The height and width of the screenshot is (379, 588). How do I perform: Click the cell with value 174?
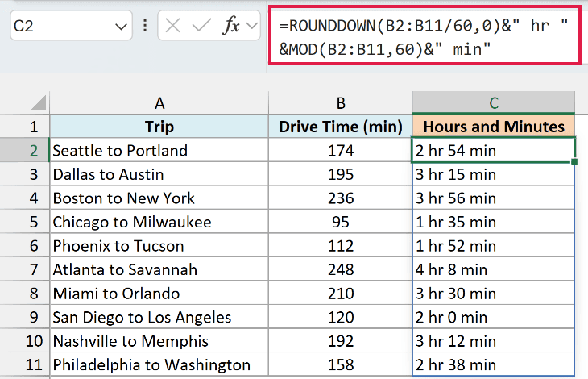coord(341,151)
